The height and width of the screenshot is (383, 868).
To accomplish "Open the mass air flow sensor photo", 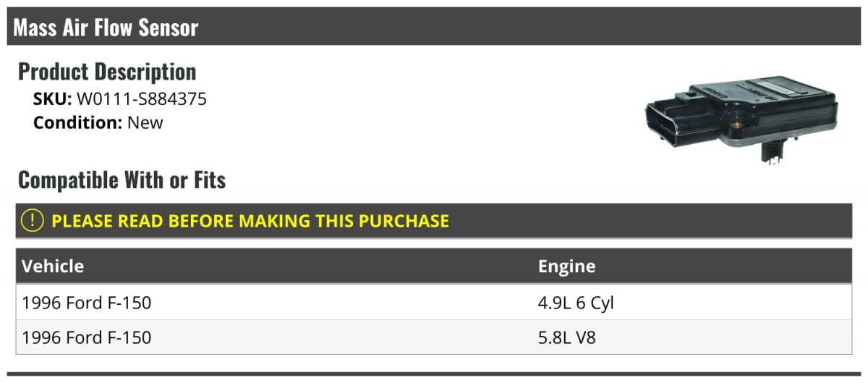I will pyautogui.click(x=741, y=119).
